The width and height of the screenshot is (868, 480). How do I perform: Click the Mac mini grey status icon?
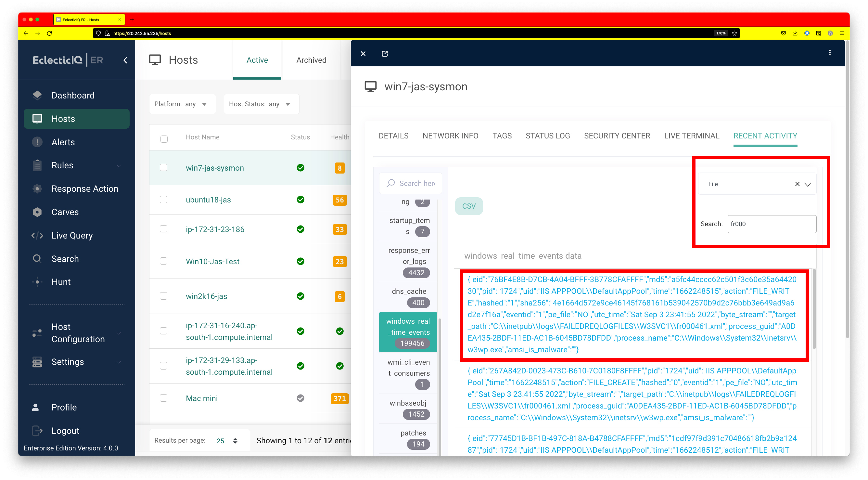(x=300, y=398)
